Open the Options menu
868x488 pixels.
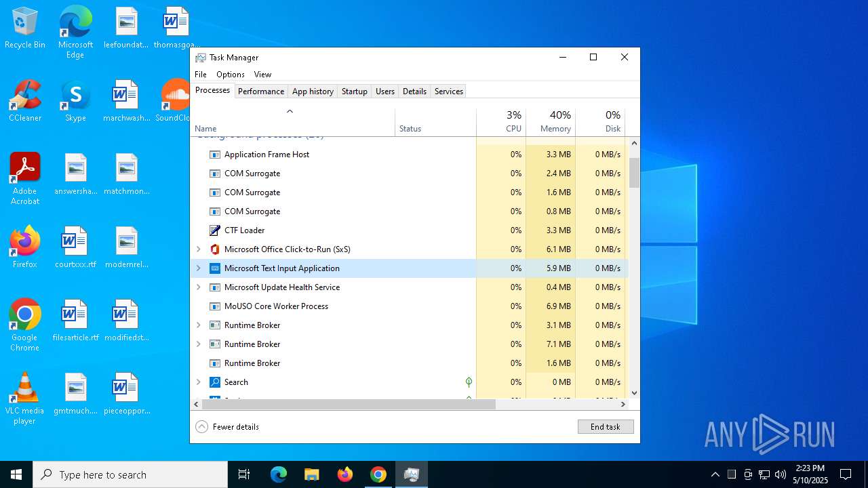[231, 75]
